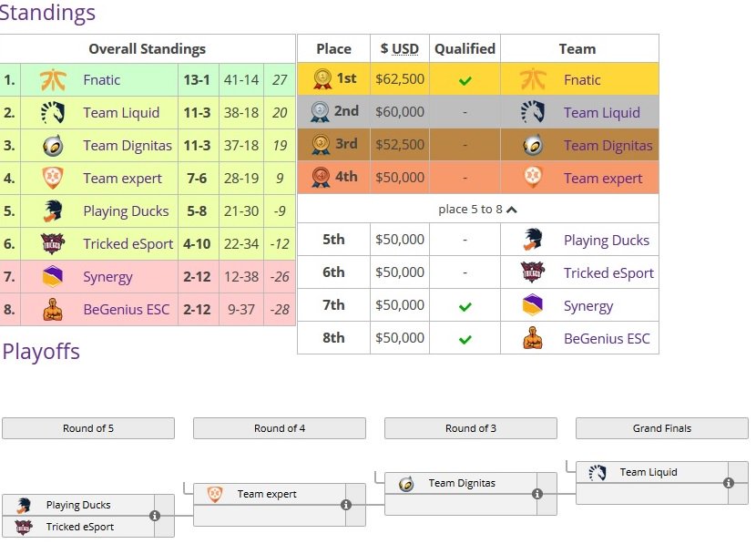Image resolution: width=756 pixels, height=544 pixels.
Task: Open Synergy link in Overall Standings
Action: click(107, 277)
